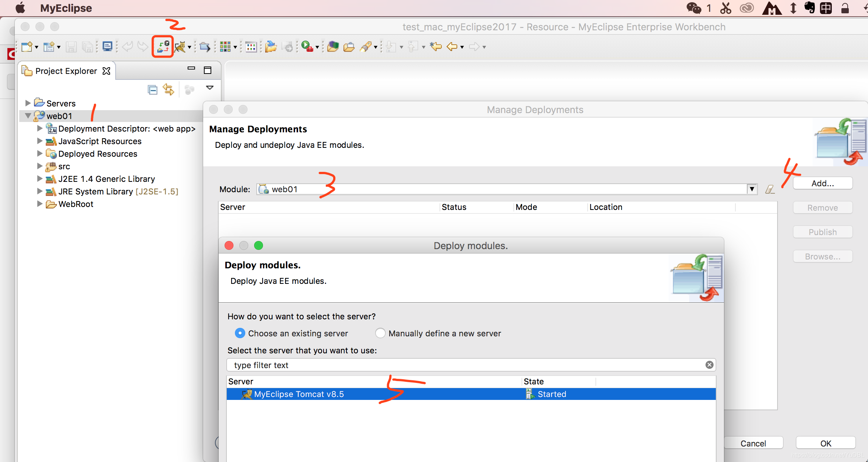
Task: Click the New wizard toolbar icon
Action: (27, 47)
